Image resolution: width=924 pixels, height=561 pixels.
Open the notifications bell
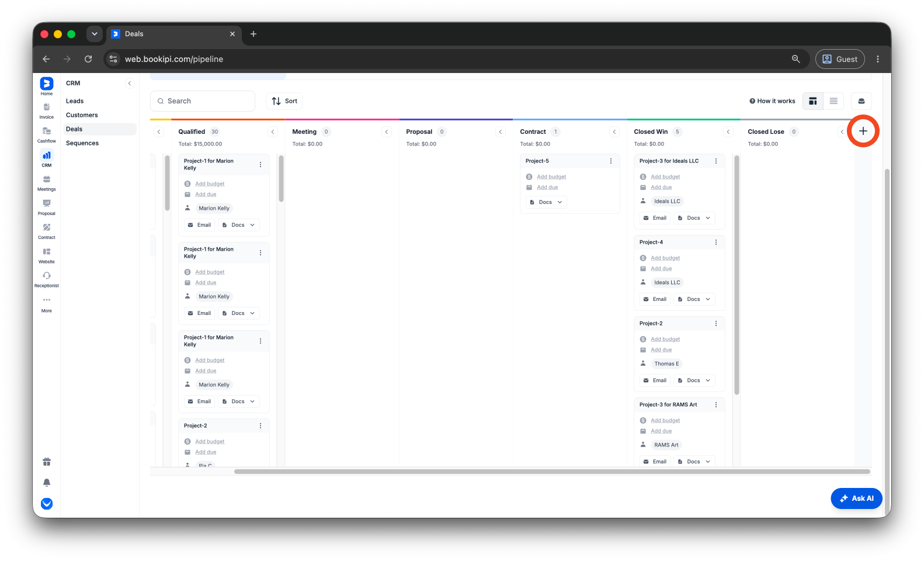tap(47, 483)
